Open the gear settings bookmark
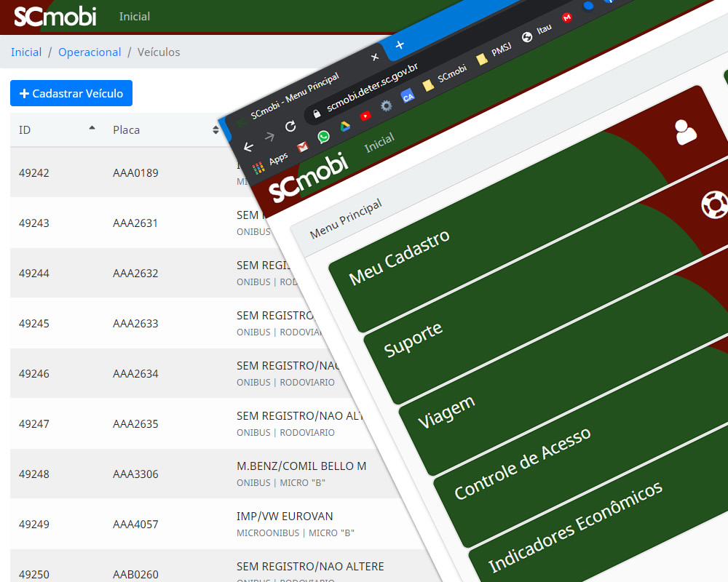This screenshot has height=582, width=728. pyautogui.click(x=386, y=106)
